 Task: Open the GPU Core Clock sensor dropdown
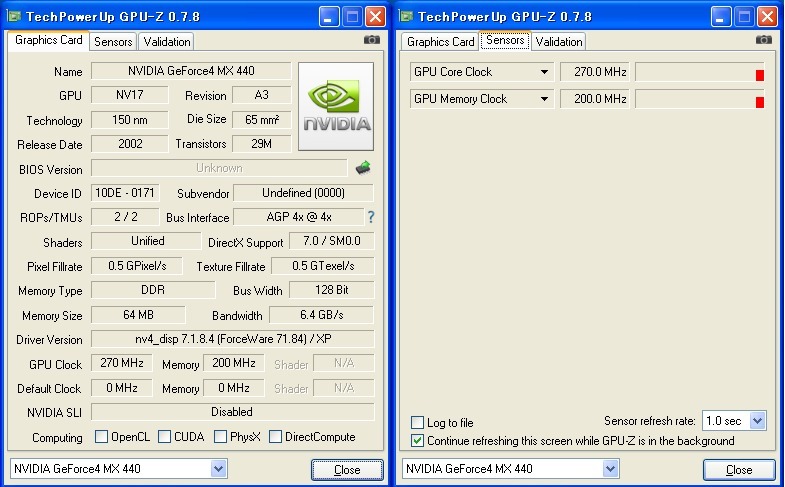tap(544, 72)
